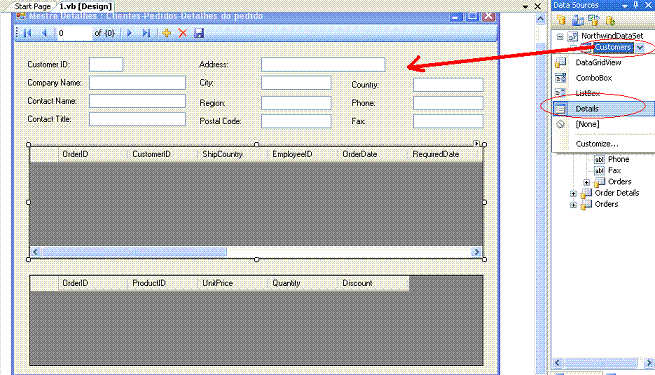The image size is (655, 375).
Task: Click the Customer ID text box
Action: [x=106, y=65]
